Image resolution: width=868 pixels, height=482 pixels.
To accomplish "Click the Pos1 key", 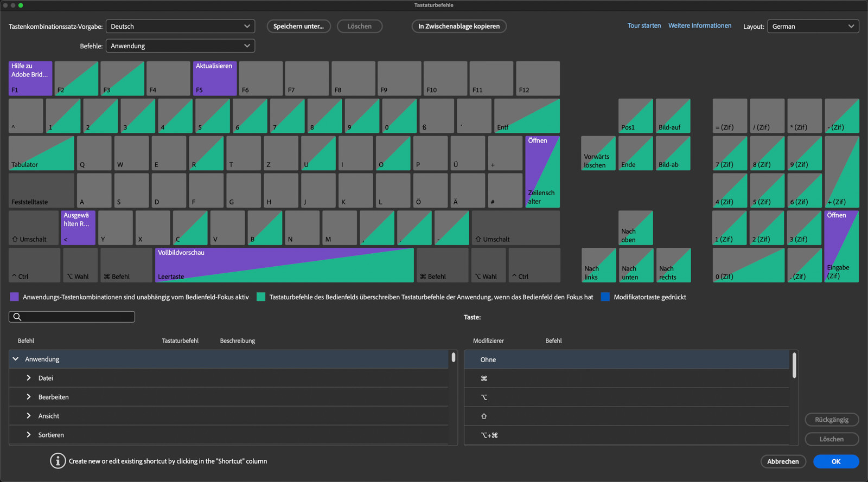I will (x=635, y=116).
